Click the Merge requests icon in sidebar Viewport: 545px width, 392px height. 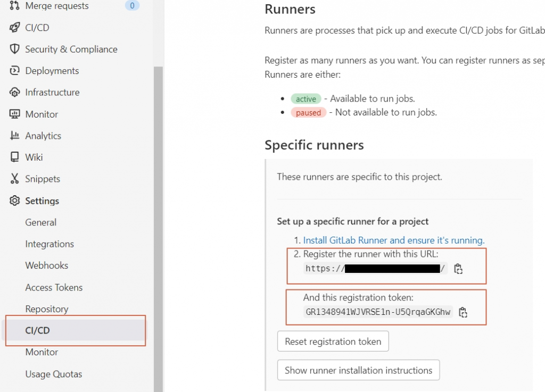[14, 5]
